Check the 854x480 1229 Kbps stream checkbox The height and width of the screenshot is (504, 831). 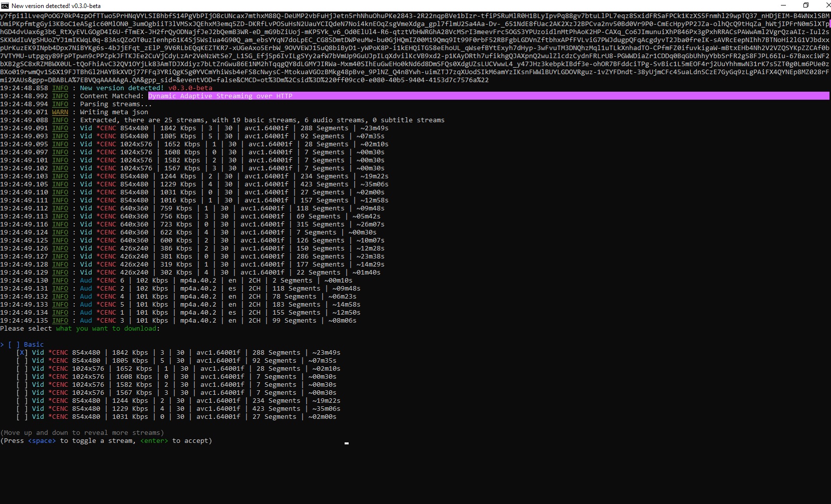[22, 409]
